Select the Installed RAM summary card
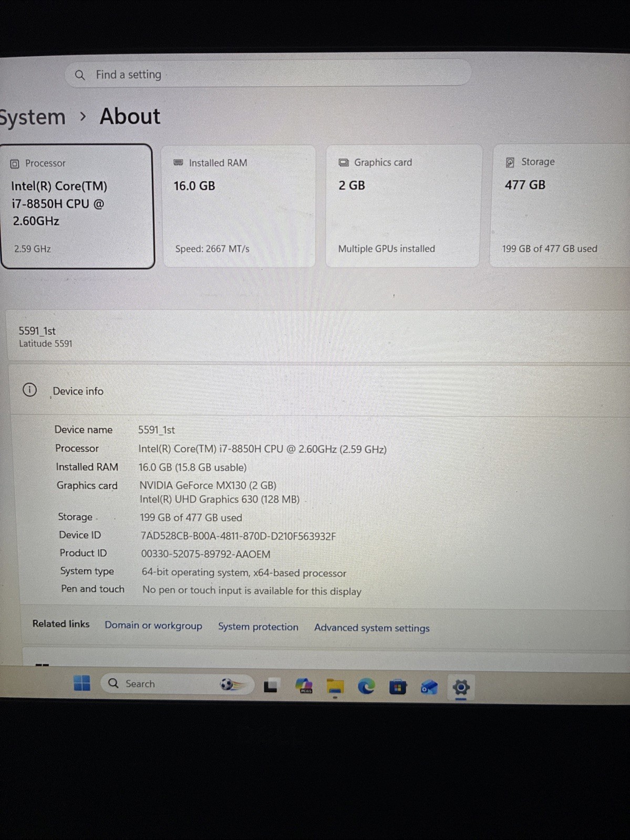Viewport: 630px width, 840px height. point(239,206)
